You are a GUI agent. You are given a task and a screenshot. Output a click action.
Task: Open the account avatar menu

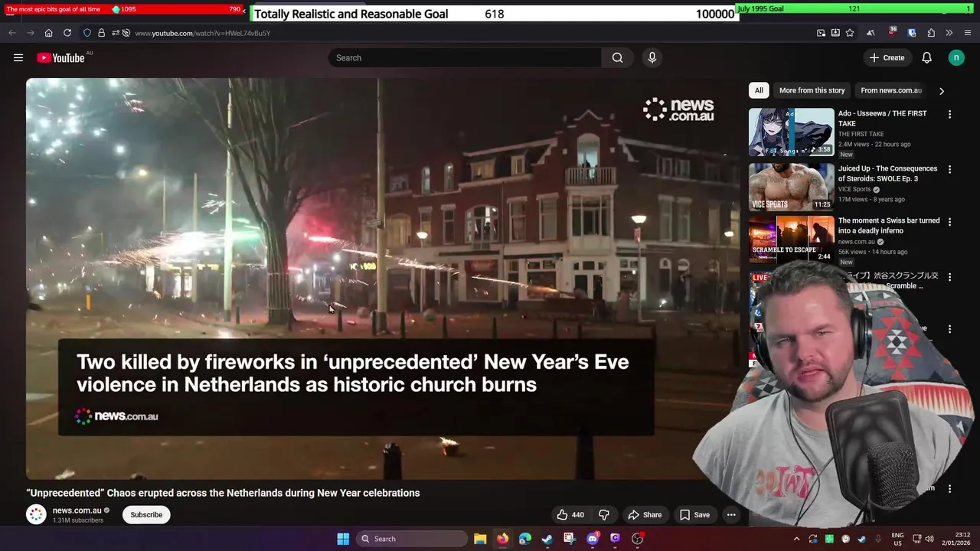click(956, 57)
